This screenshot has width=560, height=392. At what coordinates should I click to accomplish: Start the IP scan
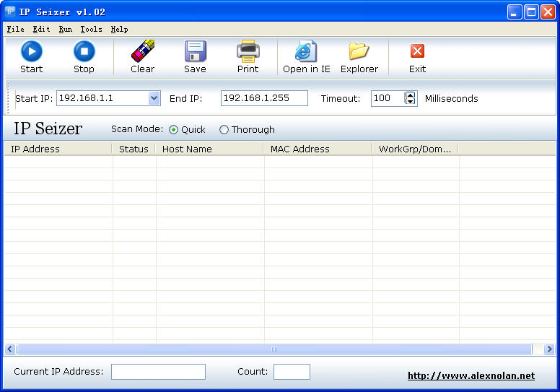click(31, 57)
